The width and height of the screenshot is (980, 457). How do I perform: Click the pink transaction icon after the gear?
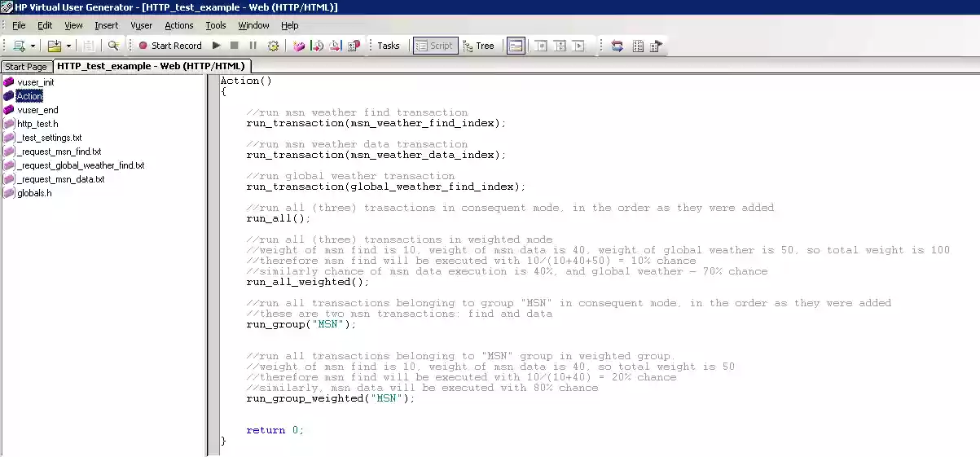[299, 46]
